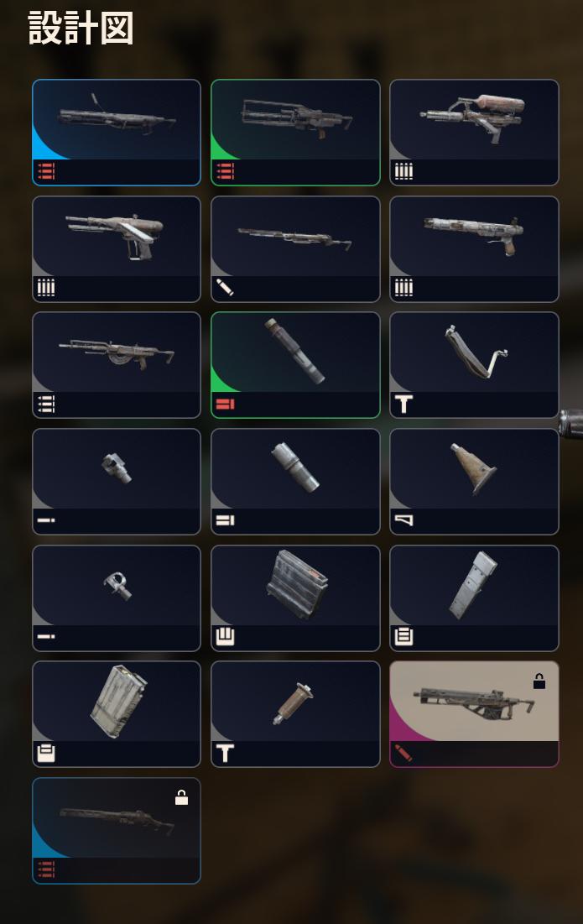Click the padlock on the pink-bordered rifle

[x=539, y=681]
